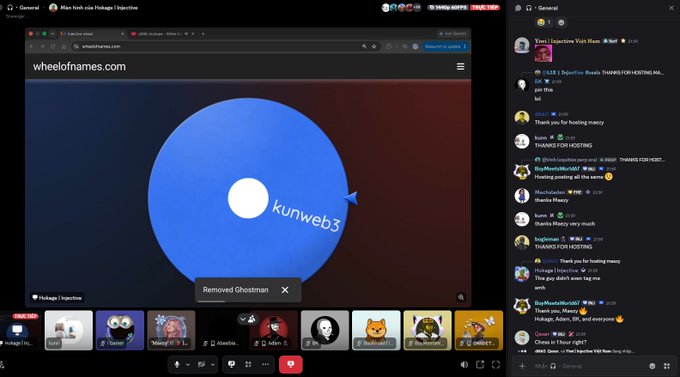Click 'This guy didn't even tag me' message
Image resolution: width=680 pixels, height=377 pixels.
click(567, 278)
